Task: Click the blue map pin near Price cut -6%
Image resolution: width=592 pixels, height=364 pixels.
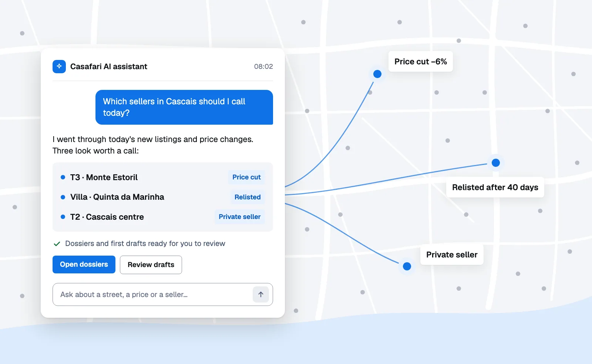Action: (377, 74)
